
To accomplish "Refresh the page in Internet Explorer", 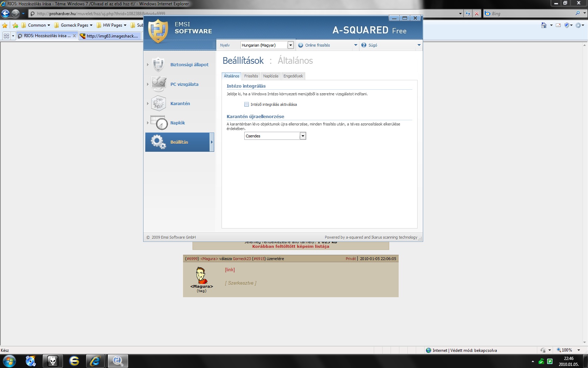I will [468, 14].
